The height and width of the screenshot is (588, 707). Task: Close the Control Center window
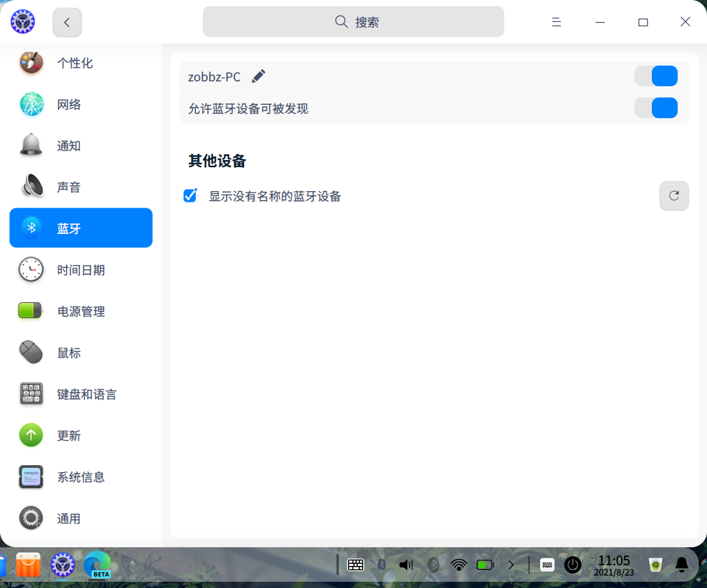tap(686, 21)
